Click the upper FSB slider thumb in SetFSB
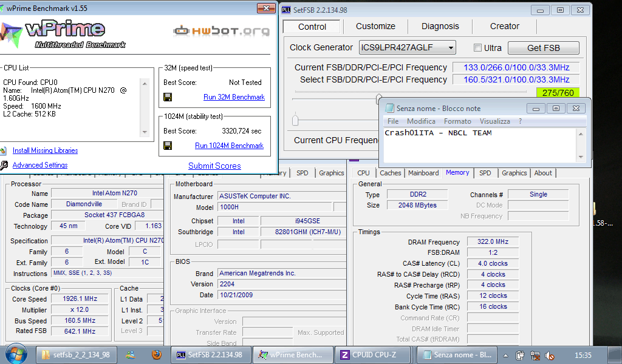622x364 pixels. pyautogui.click(x=378, y=98)
